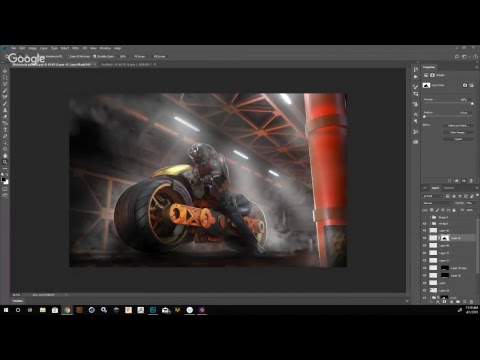The image size is (480, 360).
Task: Select the Zoom tool in toolbar
Action: tap(5, 162)
